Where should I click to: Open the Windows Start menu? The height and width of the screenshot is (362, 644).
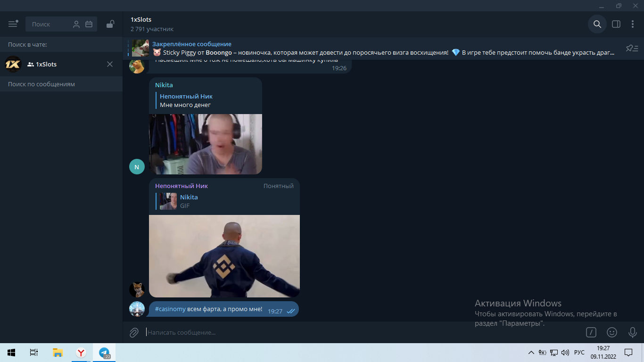coord(10,352)
